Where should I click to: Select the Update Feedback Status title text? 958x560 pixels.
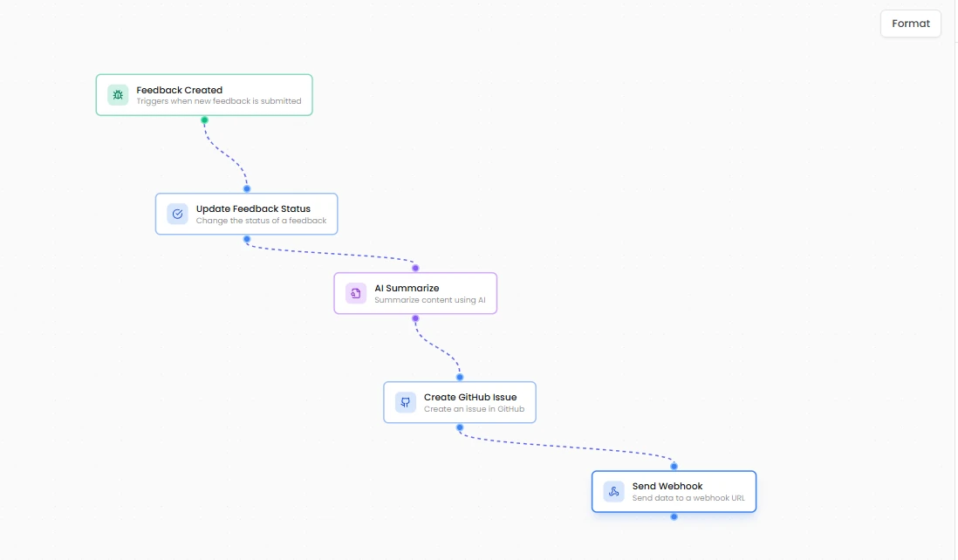253,208
